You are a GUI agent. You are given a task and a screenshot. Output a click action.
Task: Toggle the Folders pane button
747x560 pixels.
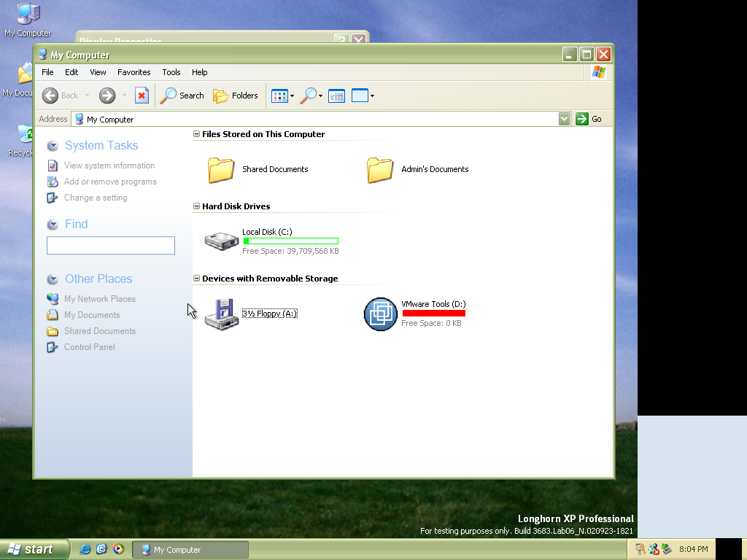point(235,96)
